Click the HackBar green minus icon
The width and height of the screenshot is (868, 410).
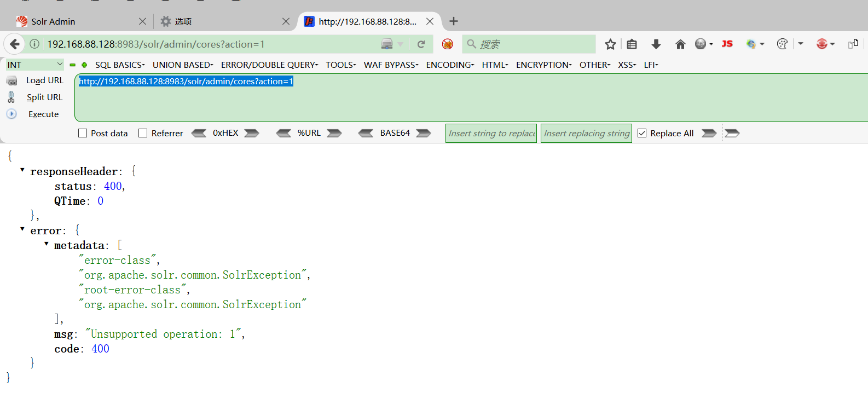pos(72,65)
